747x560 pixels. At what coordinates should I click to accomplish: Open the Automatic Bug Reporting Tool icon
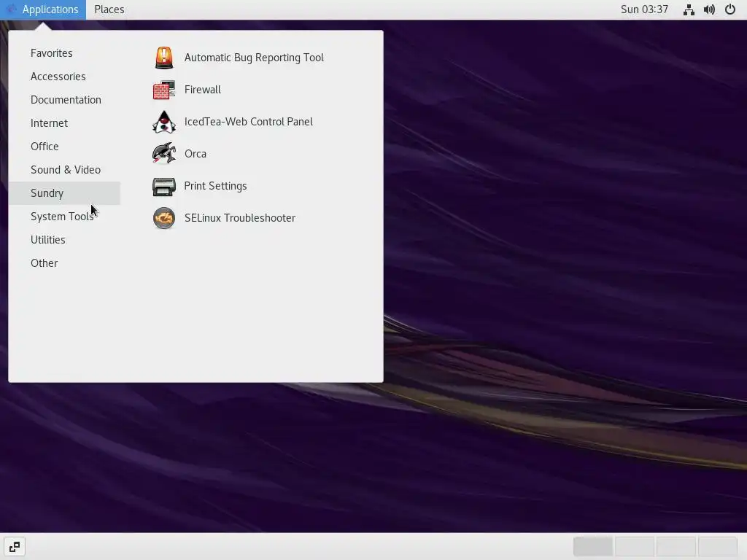(x=164, y=58)
